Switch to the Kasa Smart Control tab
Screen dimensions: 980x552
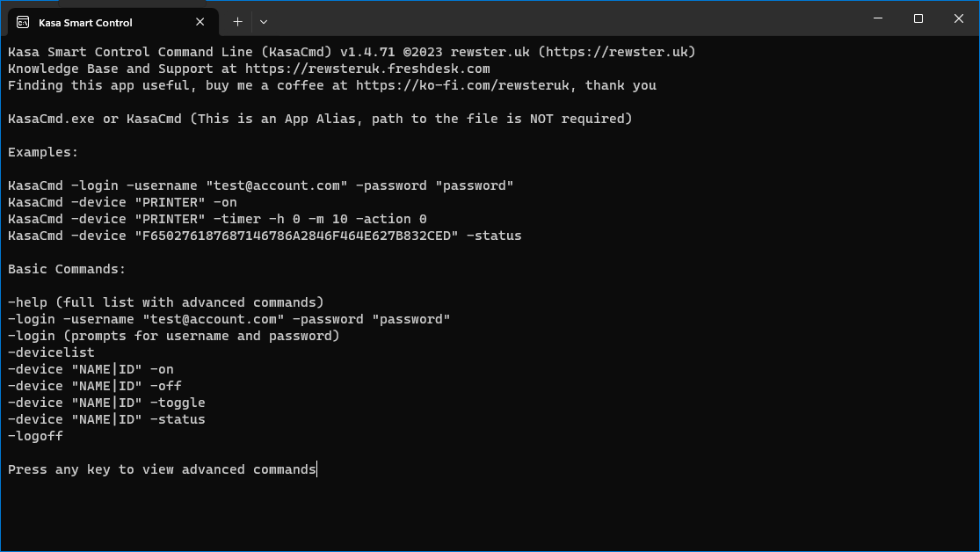click(x=88, y=22)
